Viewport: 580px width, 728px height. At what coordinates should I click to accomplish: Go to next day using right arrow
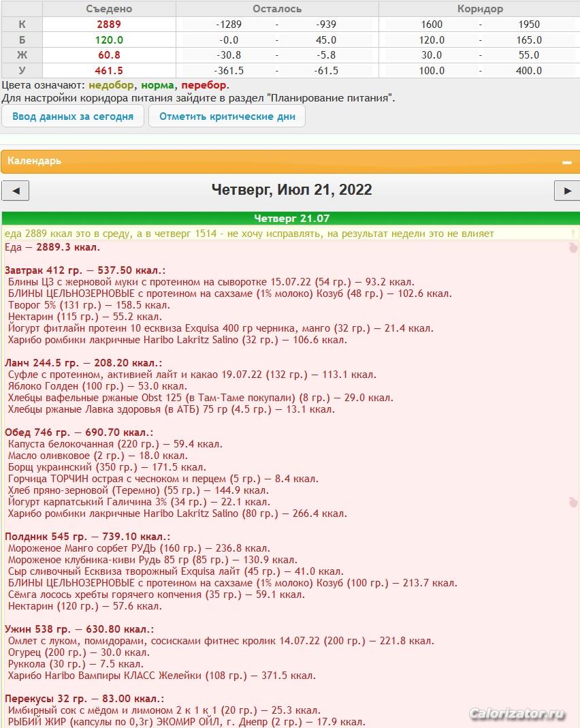566,191
